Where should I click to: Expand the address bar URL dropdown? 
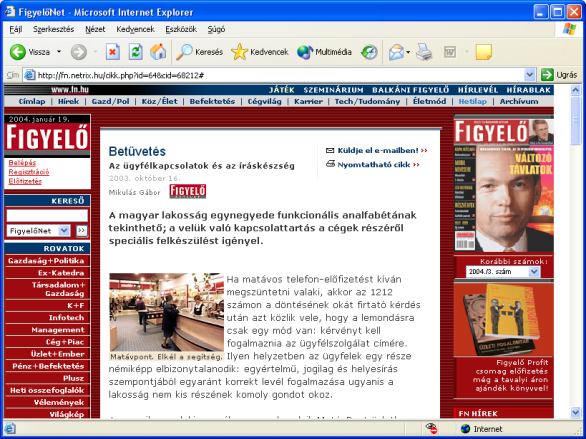[x=530, y=75]
